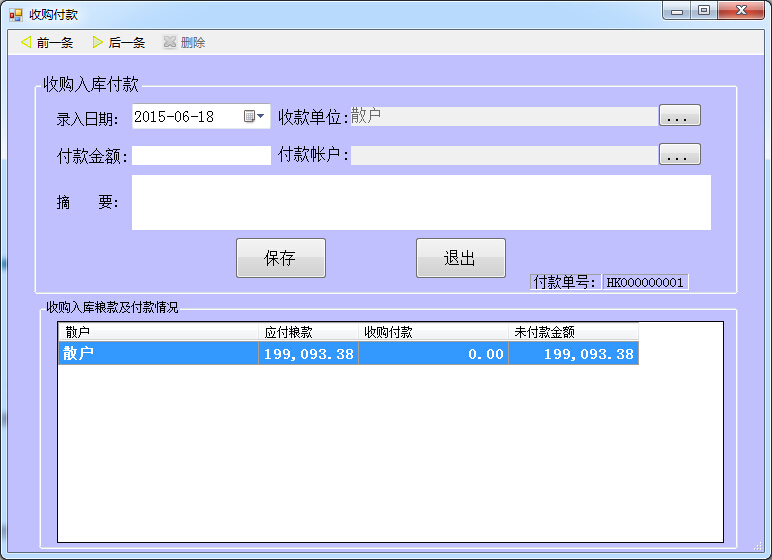Click inside the 摘要 text area
The height and width of the screenshot is (560, 772).
coord(420,202)
